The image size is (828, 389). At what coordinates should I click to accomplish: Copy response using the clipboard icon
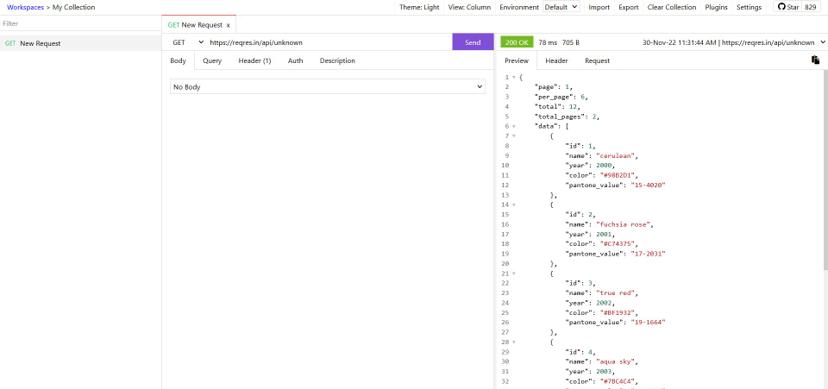815,60
